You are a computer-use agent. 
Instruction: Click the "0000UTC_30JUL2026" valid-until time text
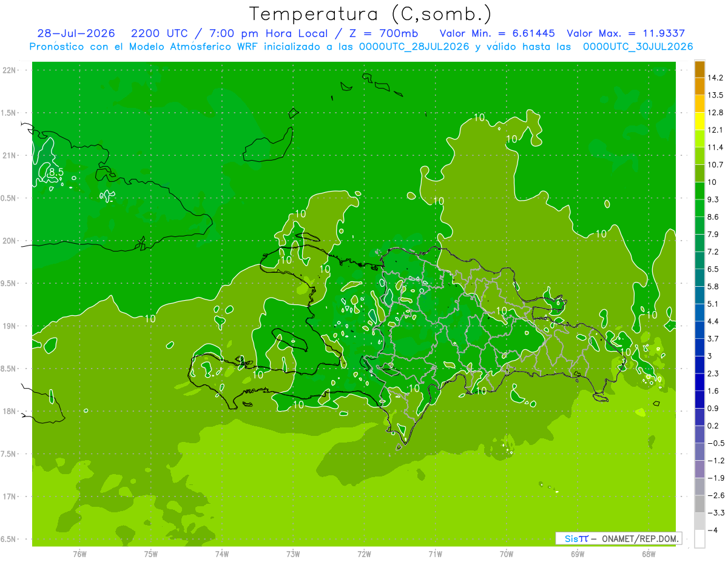[x=638, y=46]
